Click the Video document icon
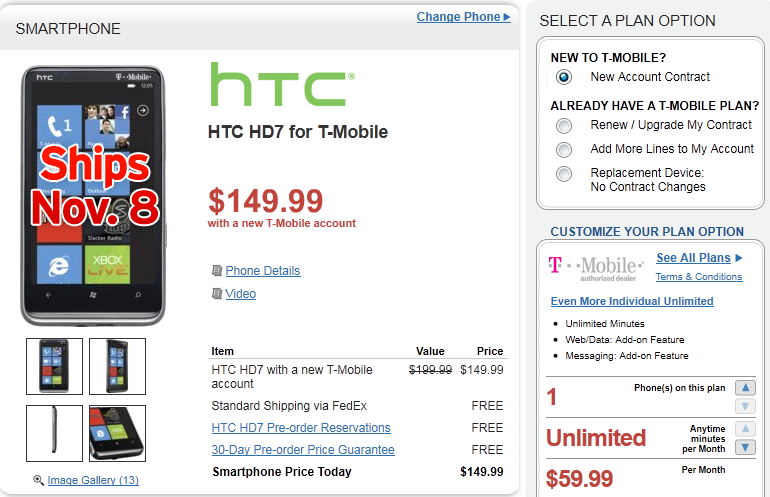 click(216, 294)
